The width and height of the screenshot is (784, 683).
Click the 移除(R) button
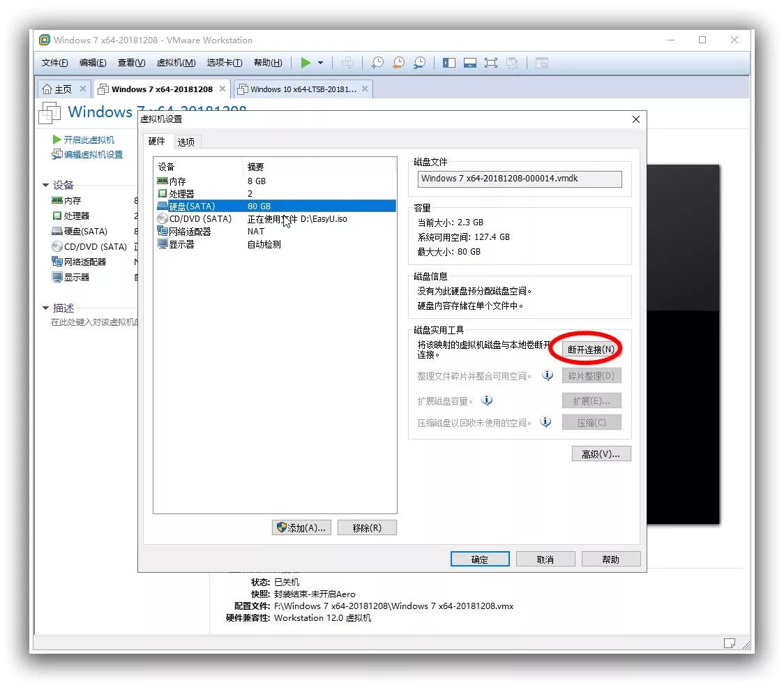pos(367,527)
